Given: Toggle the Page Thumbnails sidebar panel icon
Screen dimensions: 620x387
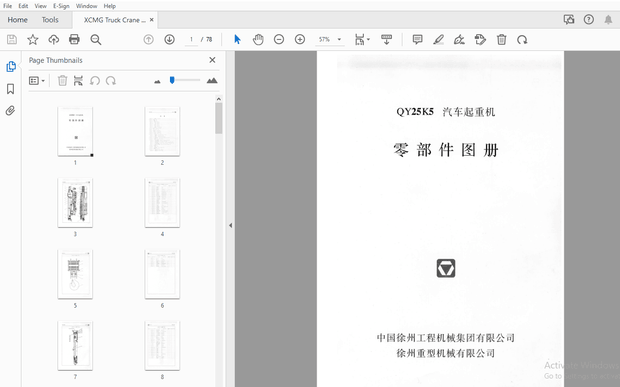Looking at the screenshot, I should pyautogui.click(x=11, y=66).
